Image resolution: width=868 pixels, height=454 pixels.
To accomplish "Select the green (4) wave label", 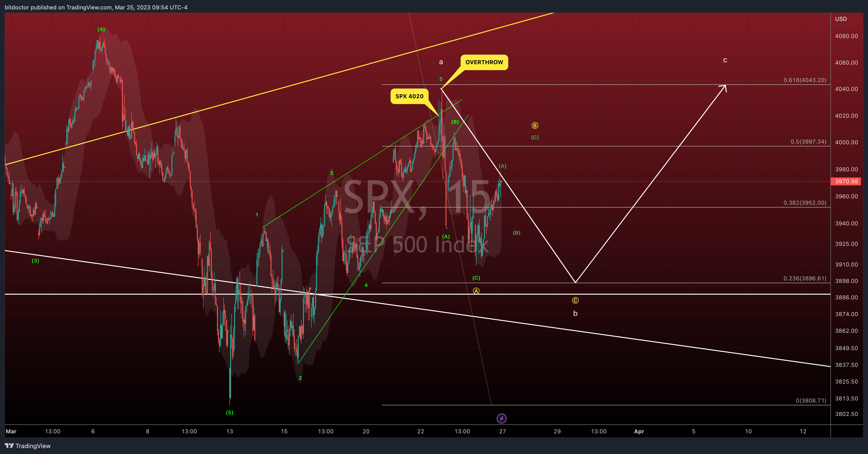I will pos(101,29).
